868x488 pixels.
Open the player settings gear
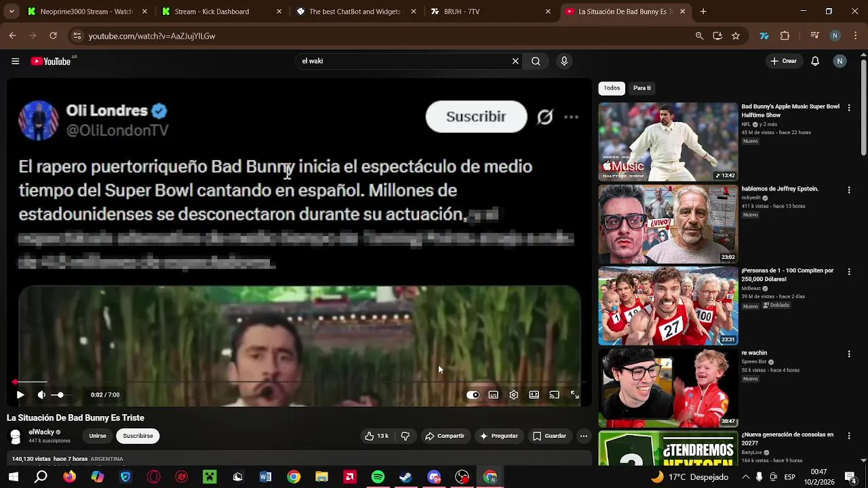click(x=513, y=394)
